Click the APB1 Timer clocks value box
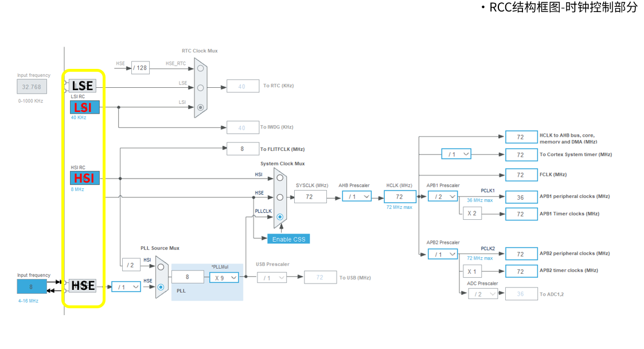This screenshot has height=349, width=644. 521,214
